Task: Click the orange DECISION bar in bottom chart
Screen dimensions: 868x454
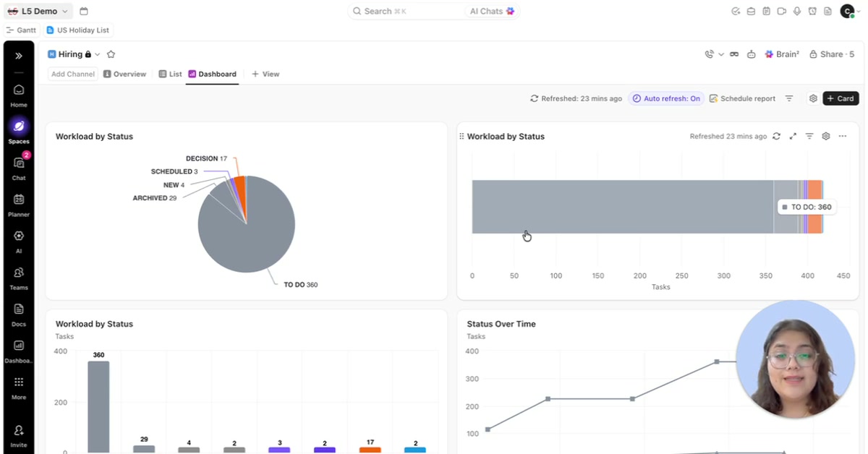Action: point(370,450)
